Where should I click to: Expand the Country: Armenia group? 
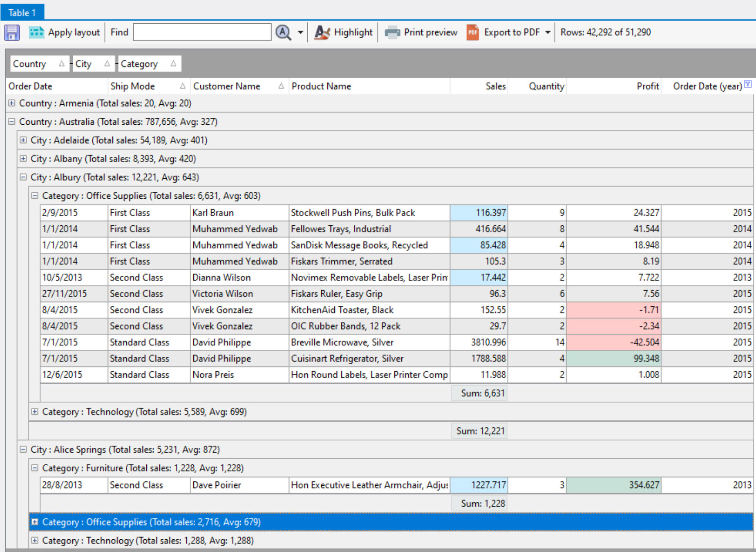point(11,103)
